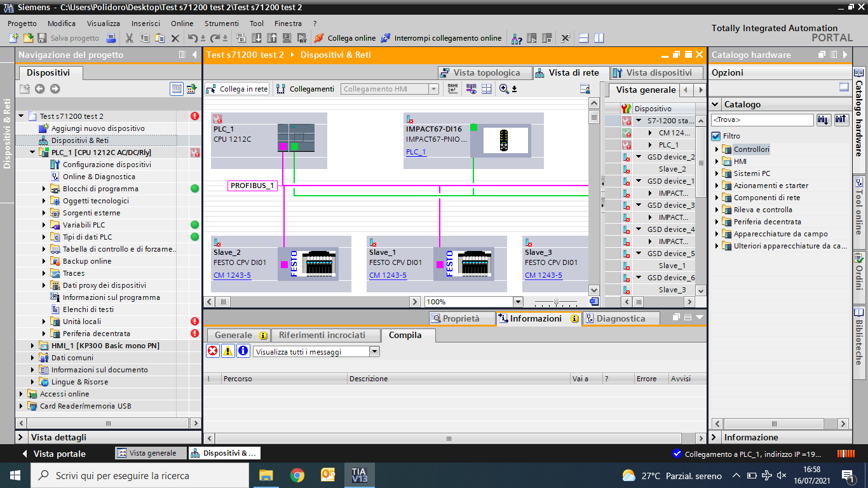Viewport: 868px width, 488px height.
Task: Click the Paste toolbar icon
Action: pos(159,38)
